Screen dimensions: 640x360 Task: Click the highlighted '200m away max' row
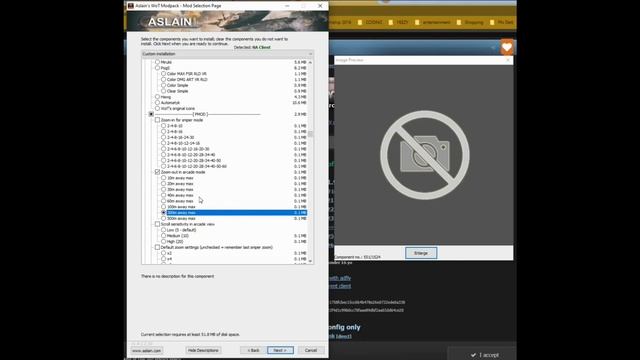point(237,213)
